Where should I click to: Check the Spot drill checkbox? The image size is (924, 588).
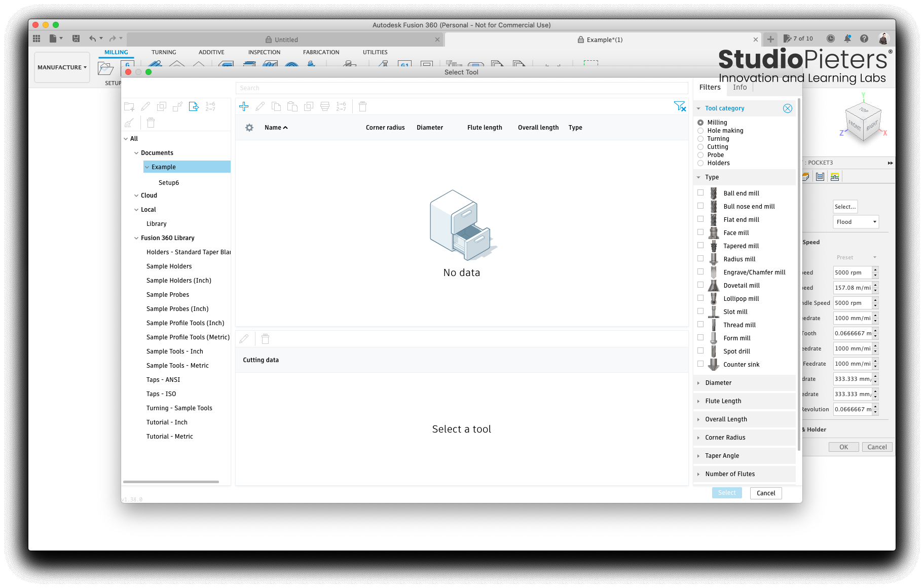point(700,350)
